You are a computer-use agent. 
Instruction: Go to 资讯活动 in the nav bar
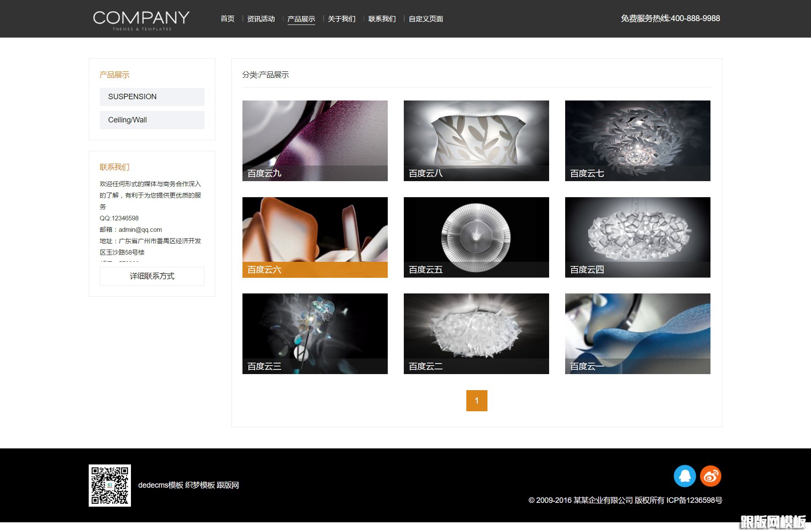click(261, 19)
